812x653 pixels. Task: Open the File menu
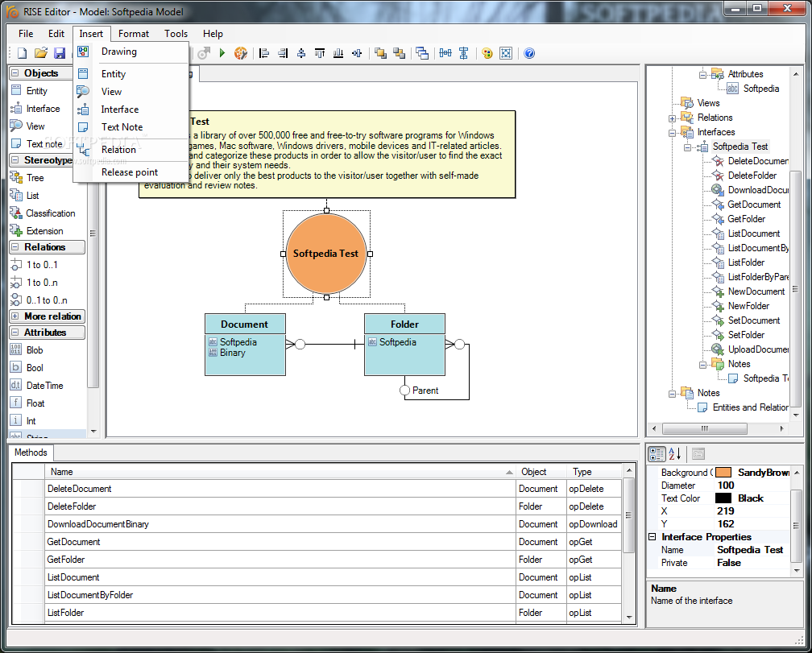click(x=26, y=34)
